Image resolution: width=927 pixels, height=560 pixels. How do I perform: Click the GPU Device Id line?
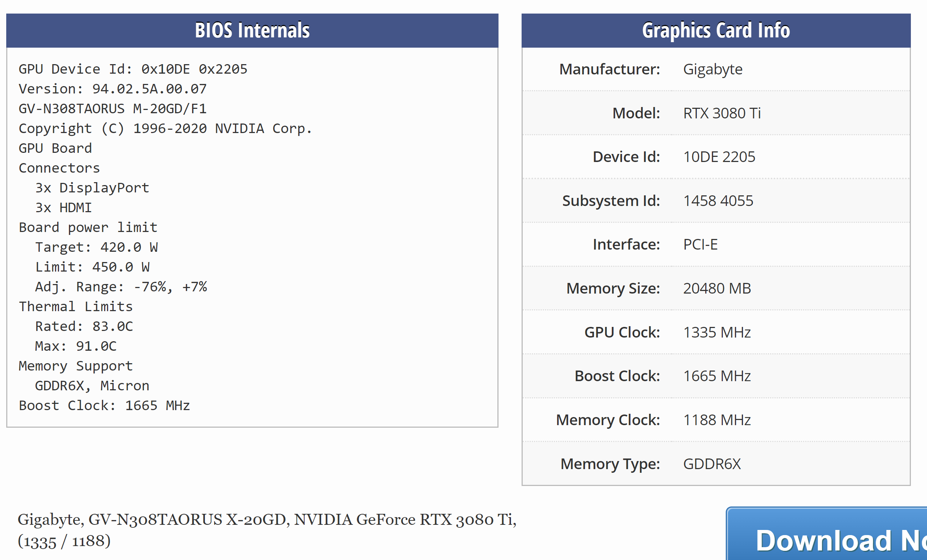click(133, 69)
